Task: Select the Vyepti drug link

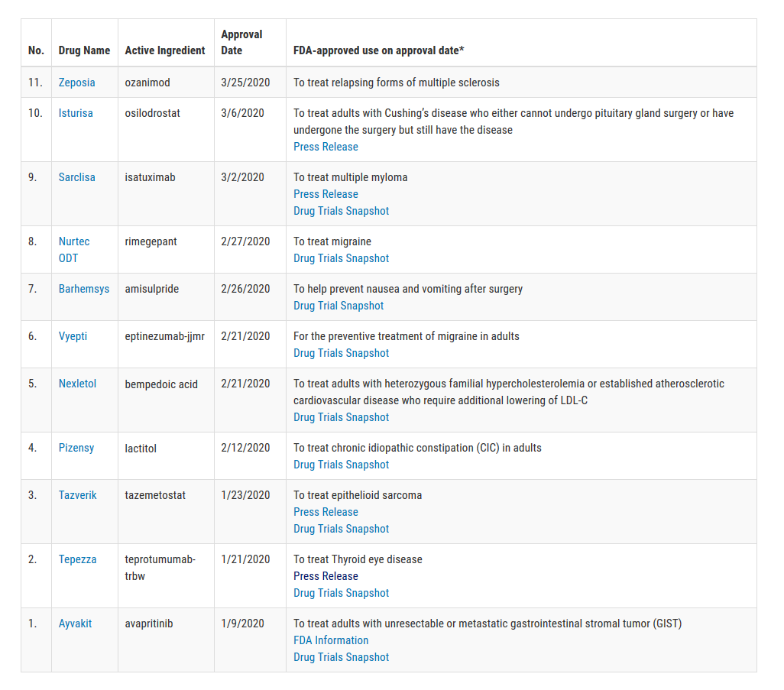Action: pyautogui.click(x=73, y=336)
